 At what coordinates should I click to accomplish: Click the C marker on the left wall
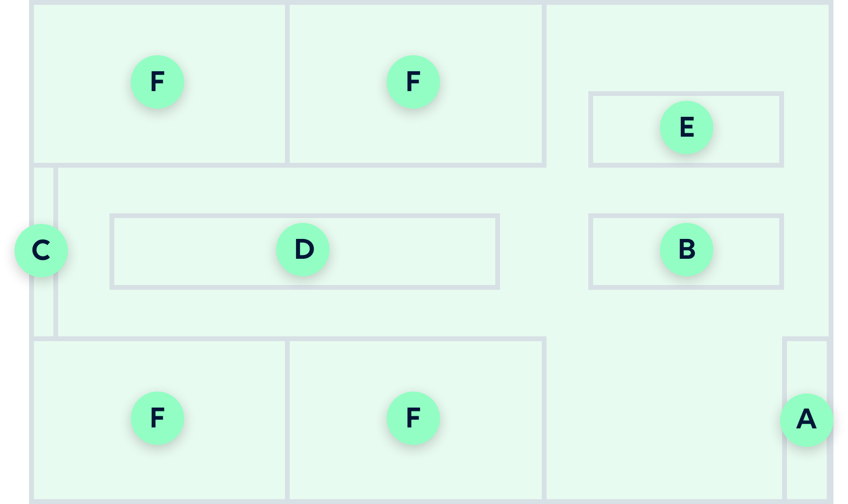[x=41, y=251]
